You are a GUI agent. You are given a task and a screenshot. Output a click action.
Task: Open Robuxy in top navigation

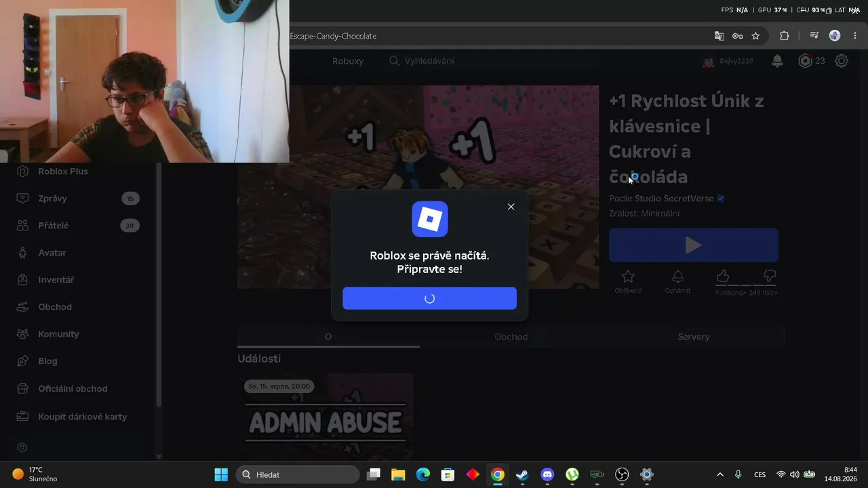[x=348, y=61]
